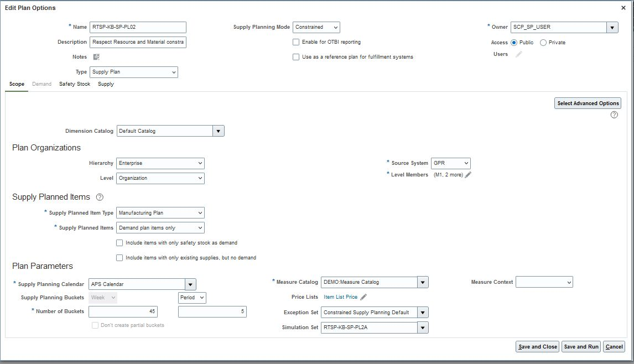634x364 pixels.
Task: Click the Name input field
Action: 138,27
